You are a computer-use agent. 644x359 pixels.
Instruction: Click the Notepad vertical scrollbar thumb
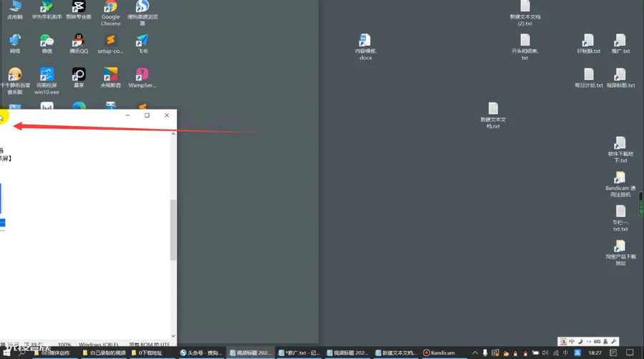pyautogui.click(x=173, y=230)
